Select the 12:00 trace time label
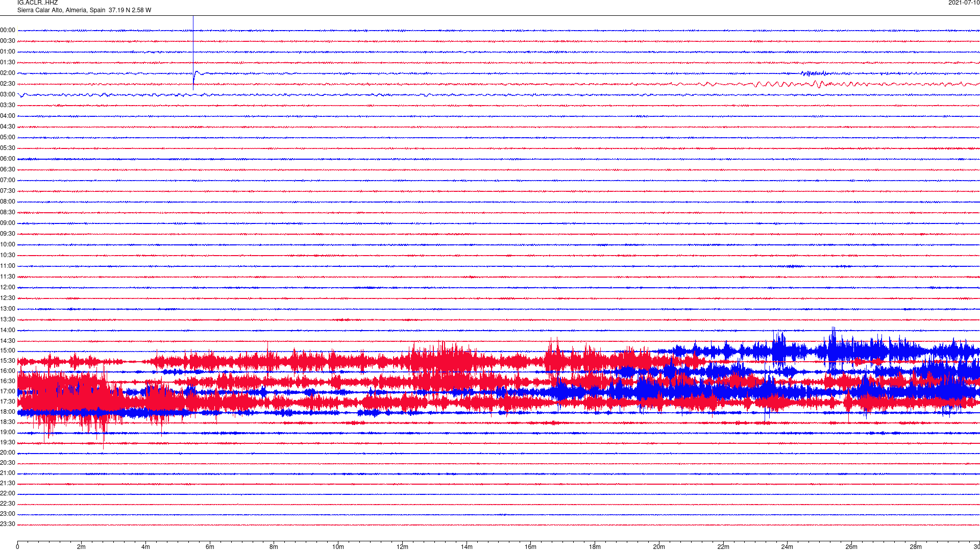980x551 pixels. point(8,288)
